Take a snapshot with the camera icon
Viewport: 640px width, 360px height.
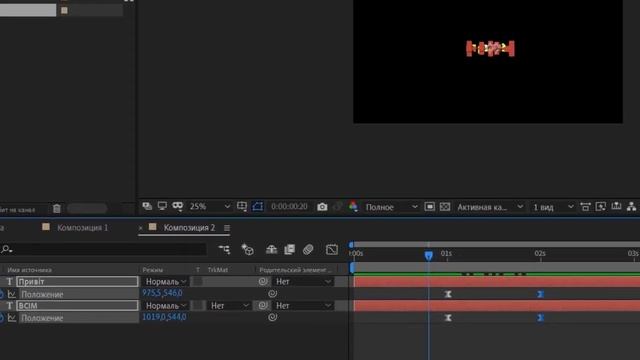(322, 207)
